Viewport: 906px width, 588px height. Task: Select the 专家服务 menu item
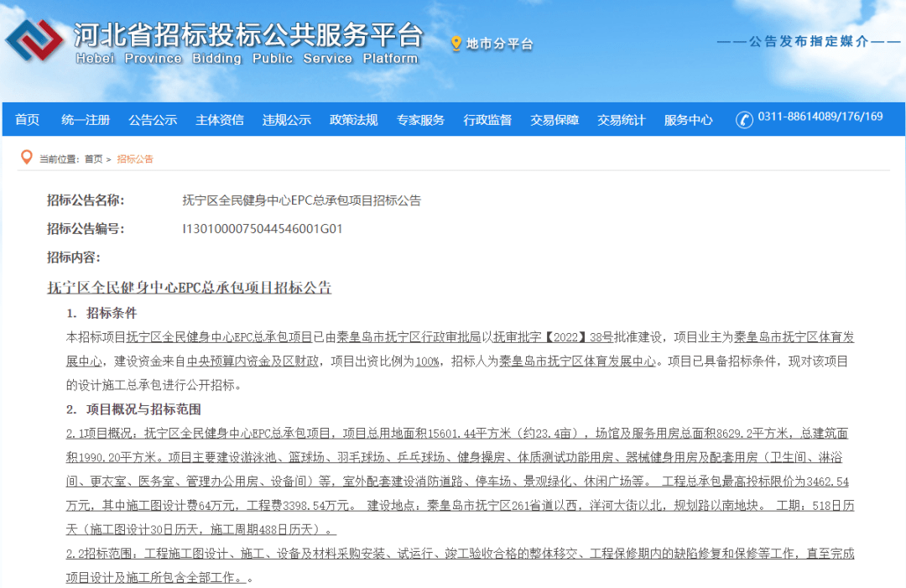(x=420, y=120)
